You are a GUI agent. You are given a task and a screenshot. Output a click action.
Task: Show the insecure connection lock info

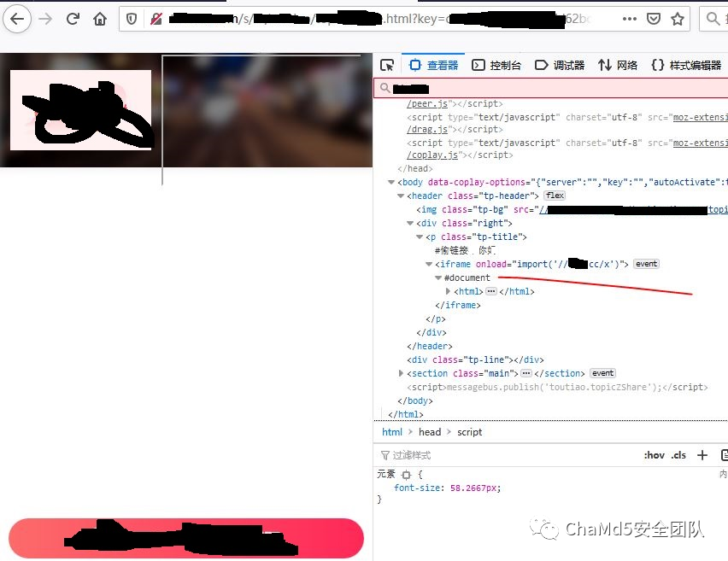click(156, 19)
